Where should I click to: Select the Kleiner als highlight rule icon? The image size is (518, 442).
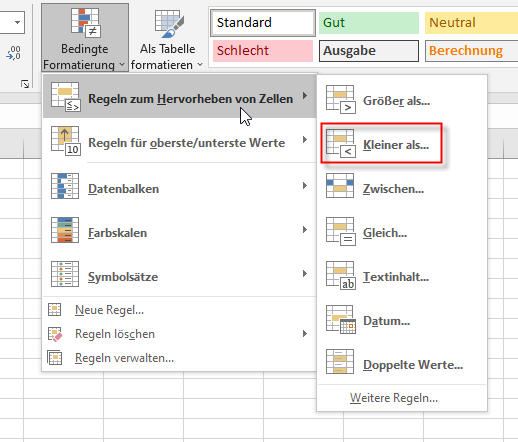341,144
